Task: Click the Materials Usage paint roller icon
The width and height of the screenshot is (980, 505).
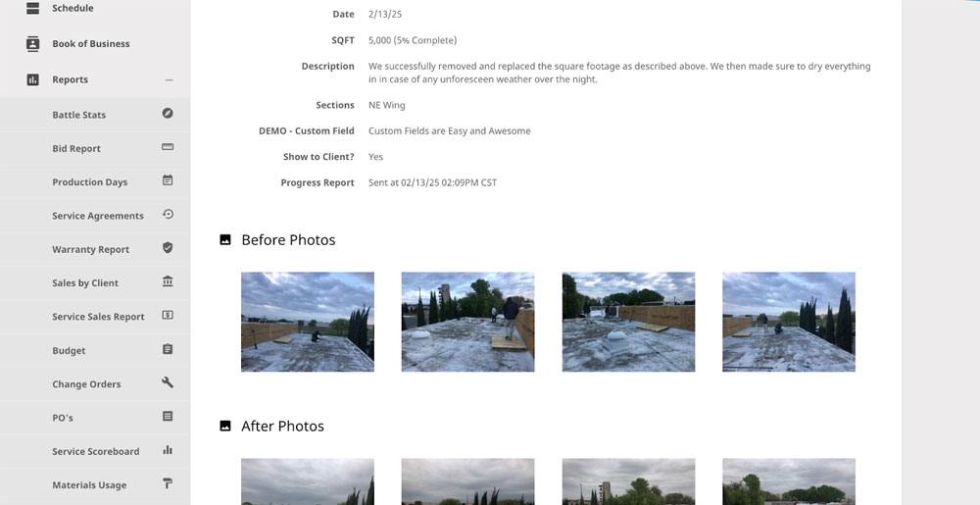Action: 168,483
